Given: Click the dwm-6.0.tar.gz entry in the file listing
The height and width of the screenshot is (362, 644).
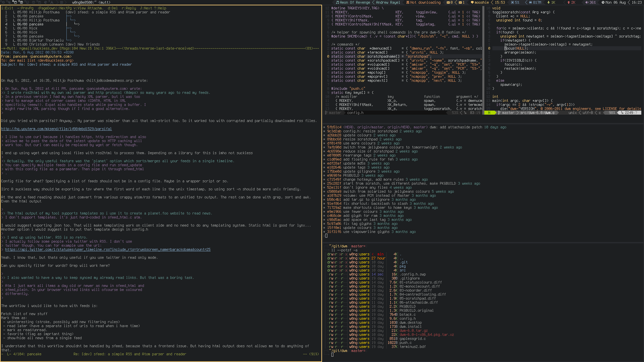Looking at the screenshot, I should point(413,330).
